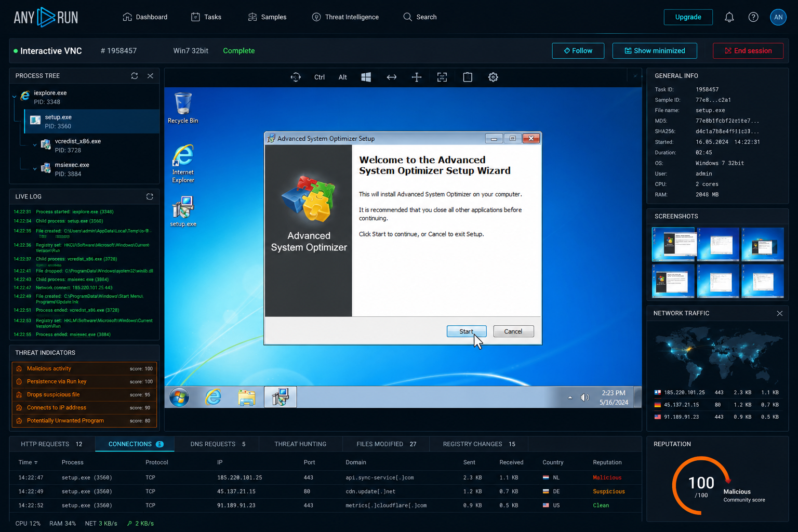798x532 pixels.
Task: Open the Persistence via Run key indicator
Action: coord(84,381)
